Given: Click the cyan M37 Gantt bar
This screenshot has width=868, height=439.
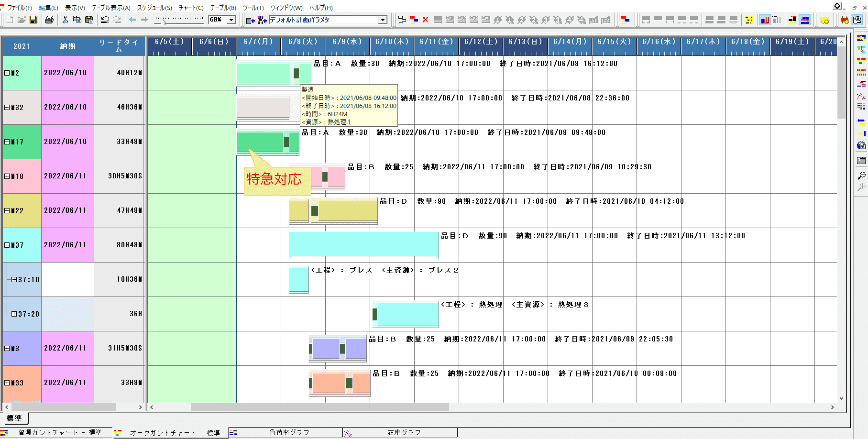Looking at the screenshot, I should coord(364,244).
